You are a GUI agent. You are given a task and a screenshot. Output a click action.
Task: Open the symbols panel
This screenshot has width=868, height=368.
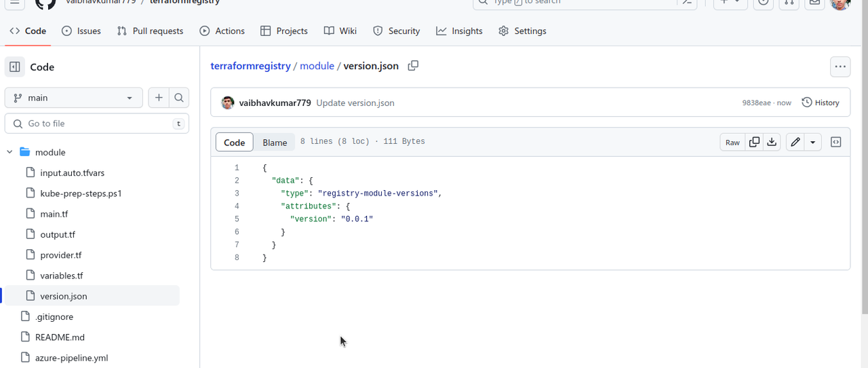pyautogui.click(x=836, y=142)
